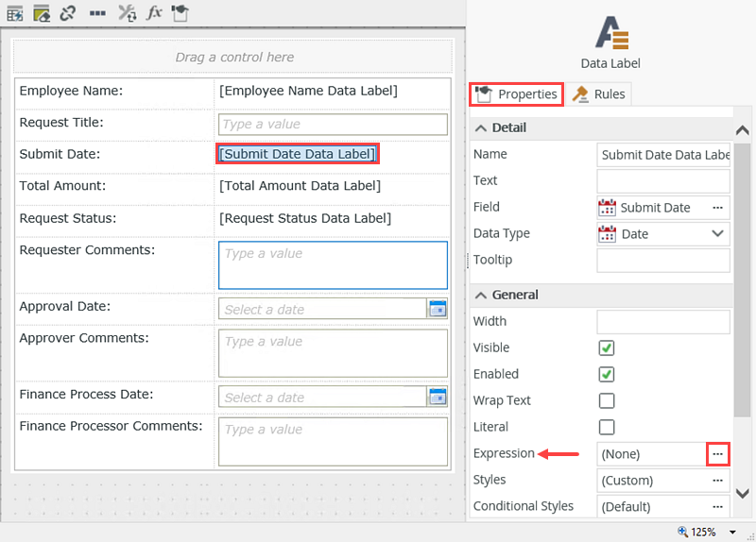Click the 'Drag a control here' placeholder row
Screen dimensions: 756x542
pos(233,57)
